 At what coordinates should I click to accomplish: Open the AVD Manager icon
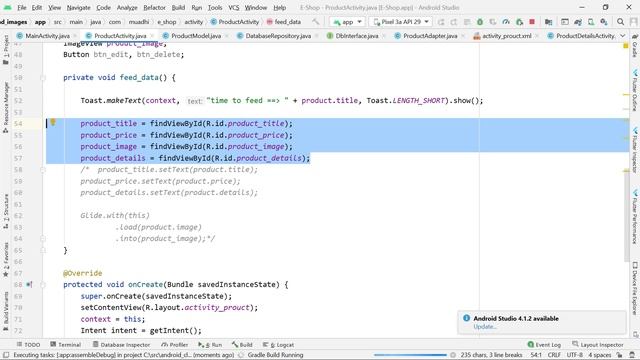(x=591, y=22)
